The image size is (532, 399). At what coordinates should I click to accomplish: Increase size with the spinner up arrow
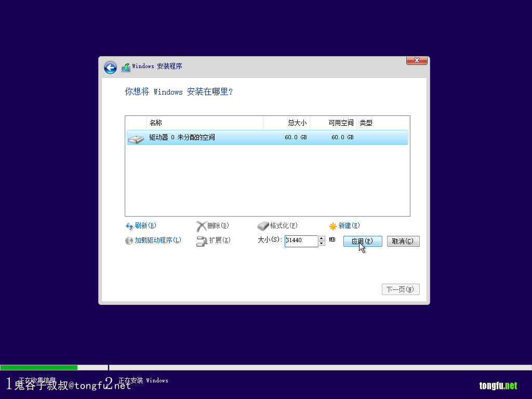point(322,238)
